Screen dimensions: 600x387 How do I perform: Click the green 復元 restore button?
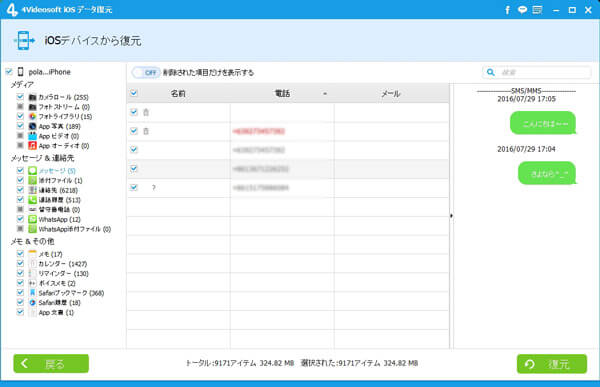click(x=552, y=364)
